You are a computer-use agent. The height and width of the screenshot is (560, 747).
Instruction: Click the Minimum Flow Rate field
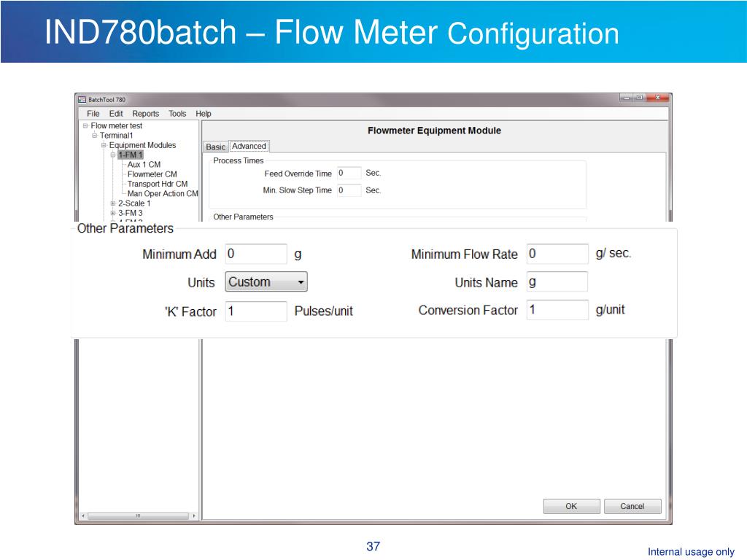coord(557,254)
